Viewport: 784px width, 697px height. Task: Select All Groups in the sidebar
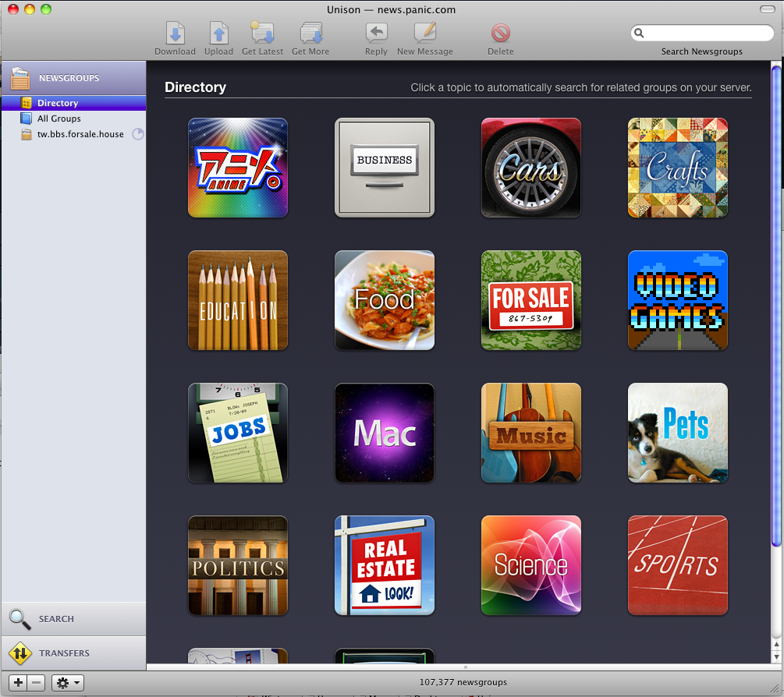(73, 119)
